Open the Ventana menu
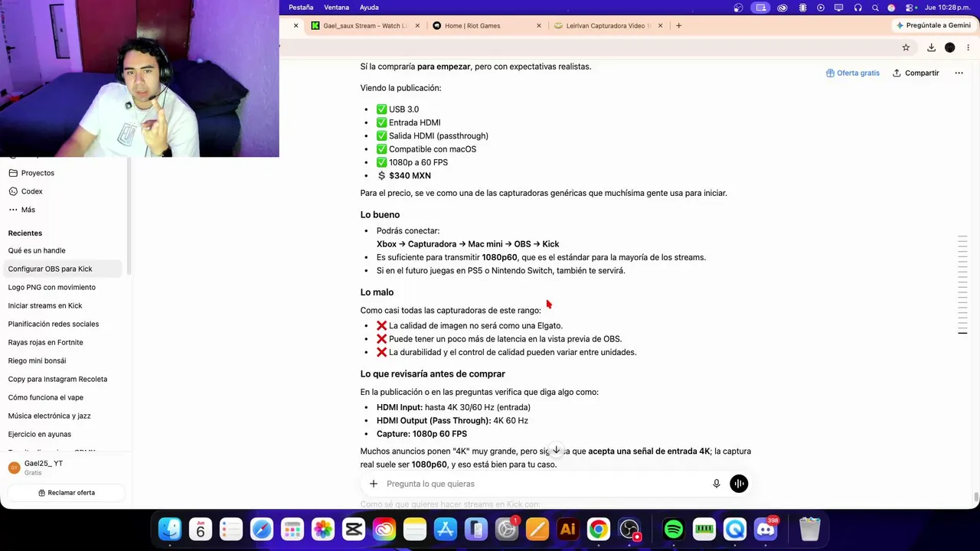This screenshot has width=980, height=551. tap(337, 8)
